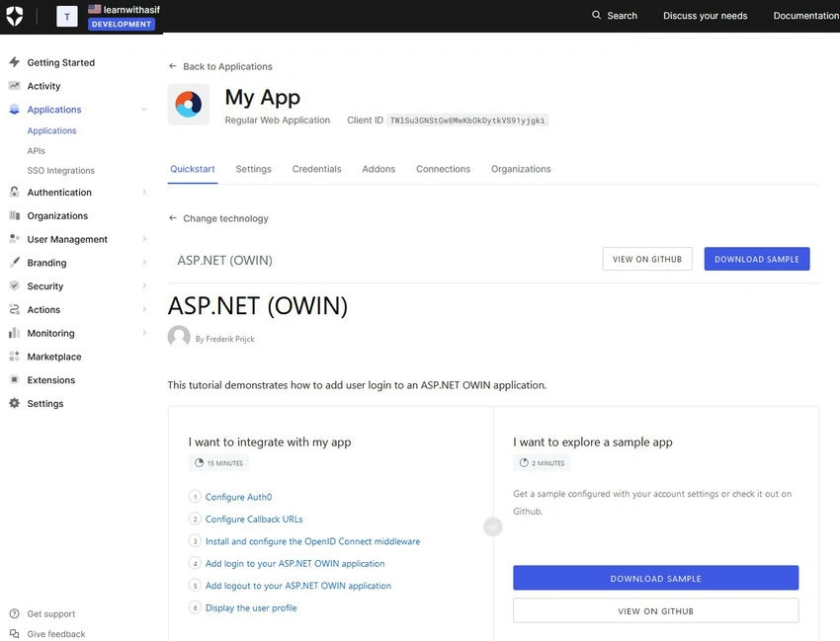Click the Organizations building icon

coord(15,215)
